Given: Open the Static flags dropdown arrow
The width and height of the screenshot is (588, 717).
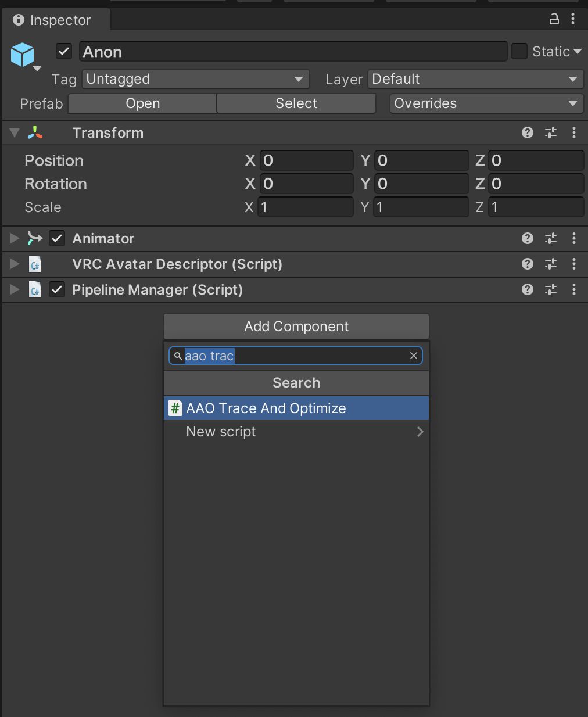Looking at the screenshot, I should [578, 51].
